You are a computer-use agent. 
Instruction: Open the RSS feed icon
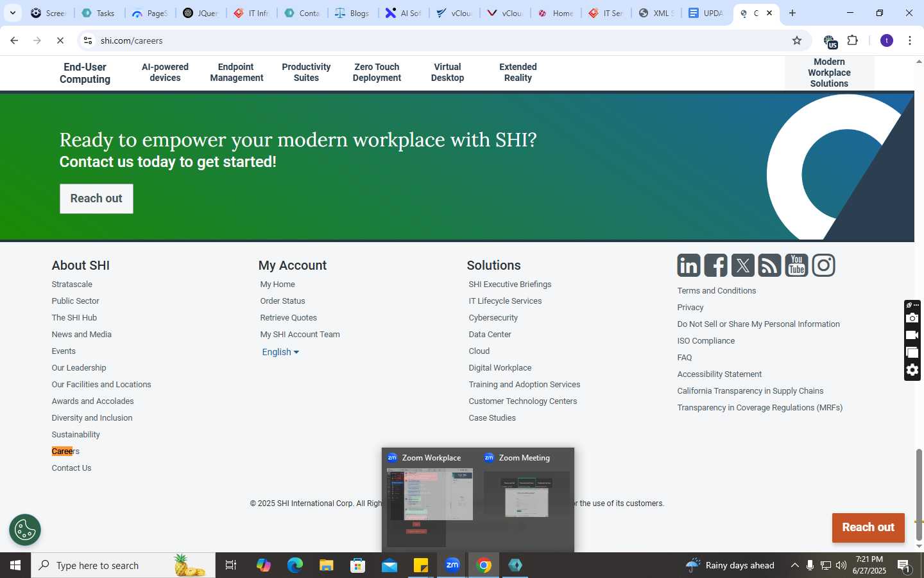pos(769,265)
